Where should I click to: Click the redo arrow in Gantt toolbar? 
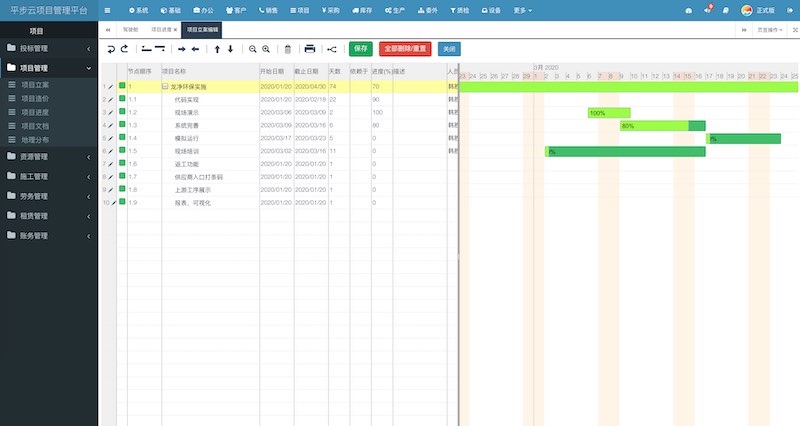coord(124,49)
